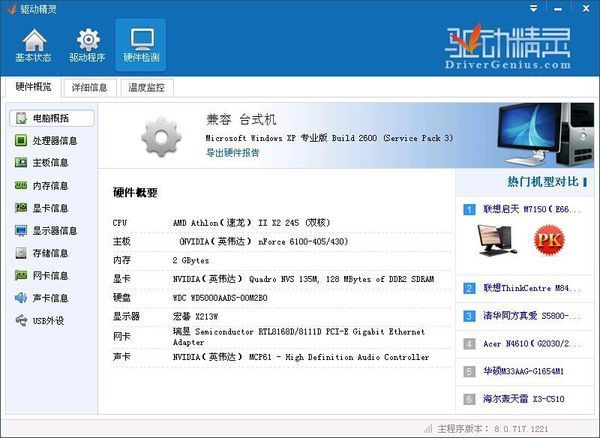This screenshot has height=438, width=600.
Task: Switch to the 温度监控 tab
Action: pyautogui.click(x=147, y=88)
